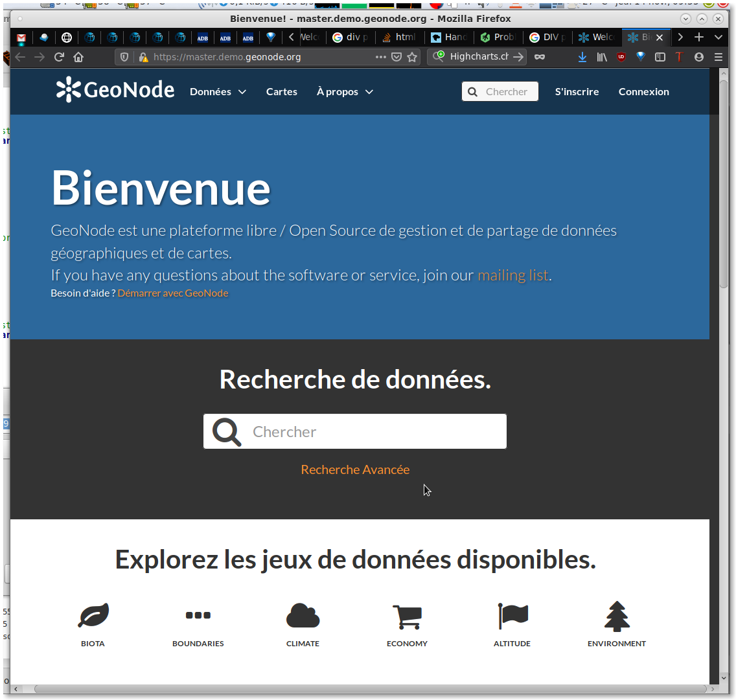Toggle Firefox sidebar view
The image size is (736, 700).
point(660,57)
